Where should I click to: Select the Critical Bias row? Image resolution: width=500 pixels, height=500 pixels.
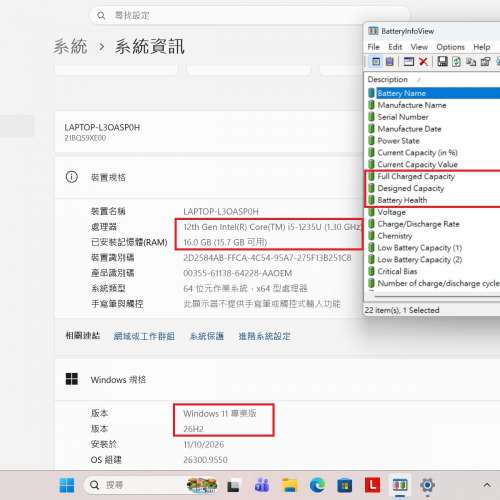433,271
